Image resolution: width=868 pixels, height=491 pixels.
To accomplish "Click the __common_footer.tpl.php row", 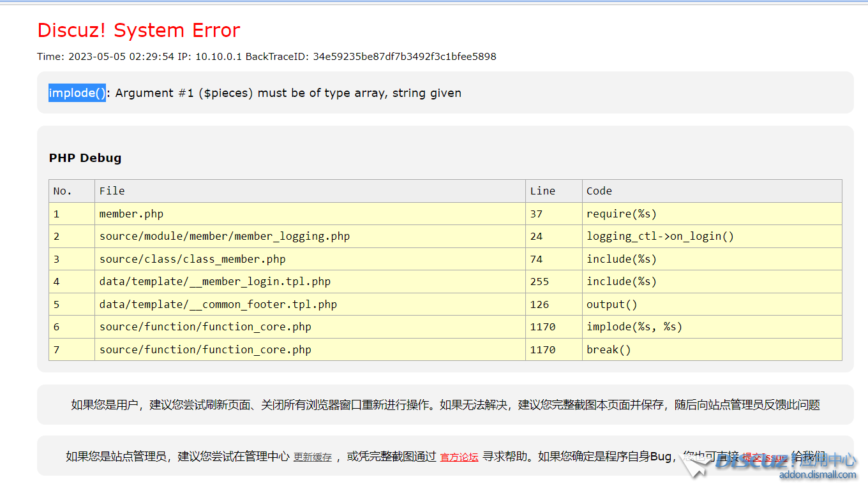I will pyautogui.click(x=217, y=304).
